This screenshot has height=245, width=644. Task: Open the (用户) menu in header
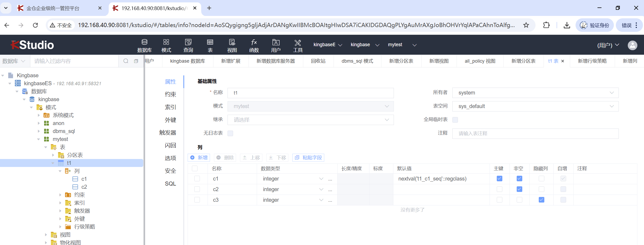pyautogui.click(x=608, y=45)
